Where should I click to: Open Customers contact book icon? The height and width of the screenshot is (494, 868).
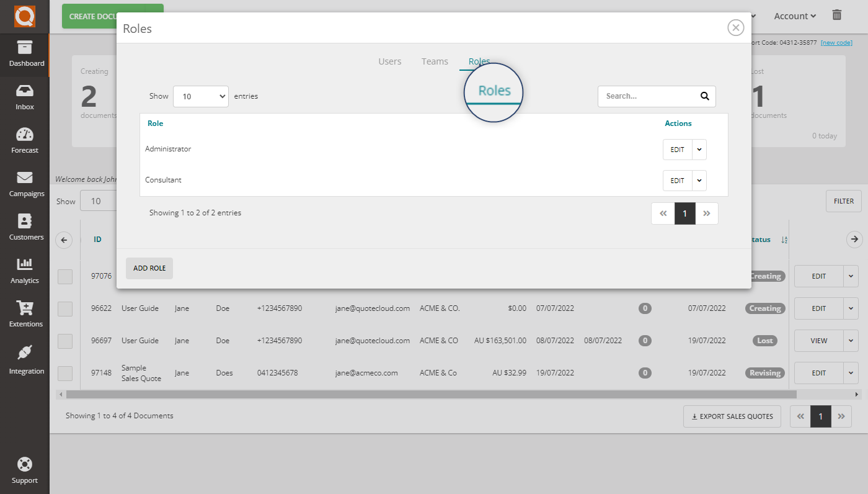25,222
